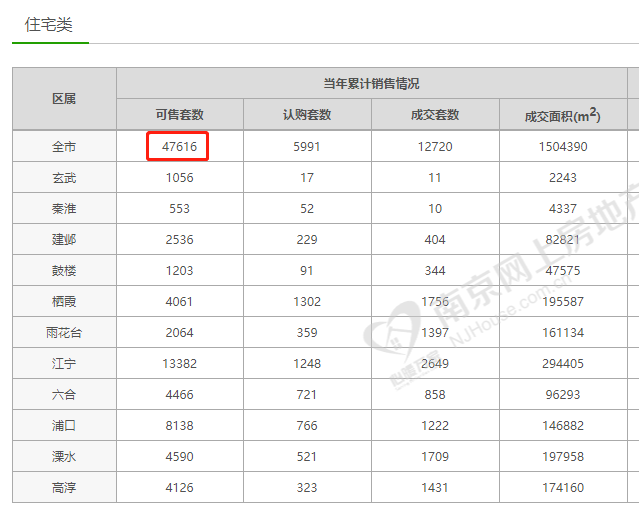The width and height of the screenshot is (639, 528).
Task: Click 玄武 可售套数 value 1056
Action: (179, 178)
